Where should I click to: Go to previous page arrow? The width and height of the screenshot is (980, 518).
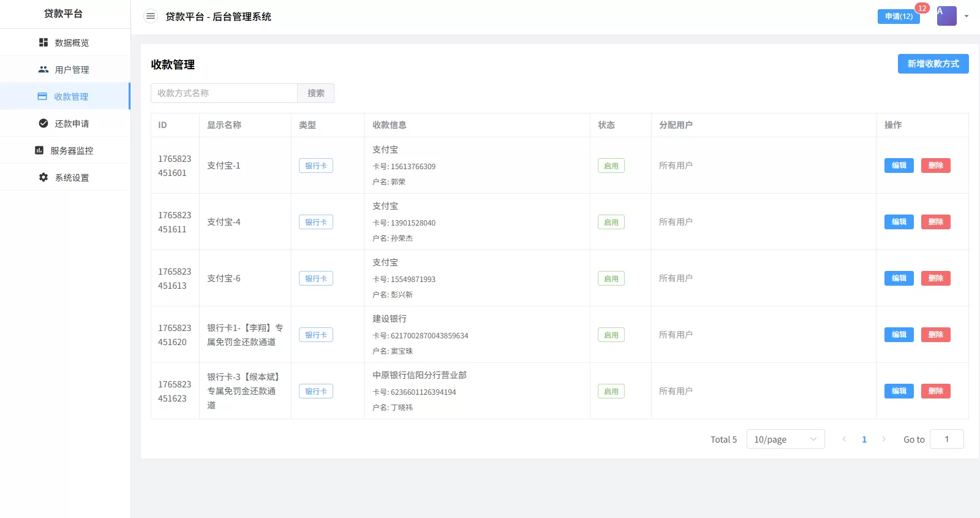point(844,439)
